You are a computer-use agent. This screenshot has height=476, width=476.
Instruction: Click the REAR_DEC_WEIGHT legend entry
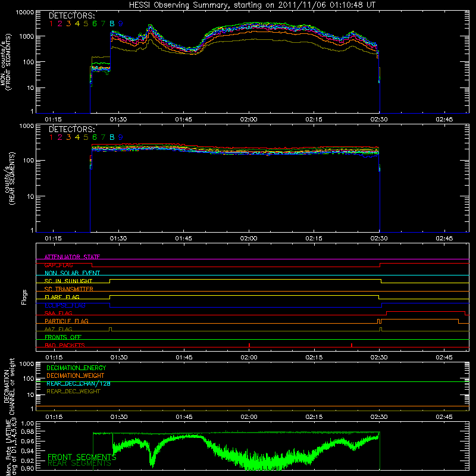[x=73, y=392]
